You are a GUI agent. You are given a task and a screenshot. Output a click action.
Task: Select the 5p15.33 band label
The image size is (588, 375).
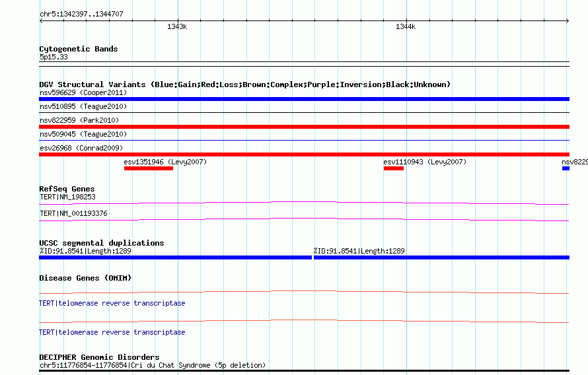(54, 57)
